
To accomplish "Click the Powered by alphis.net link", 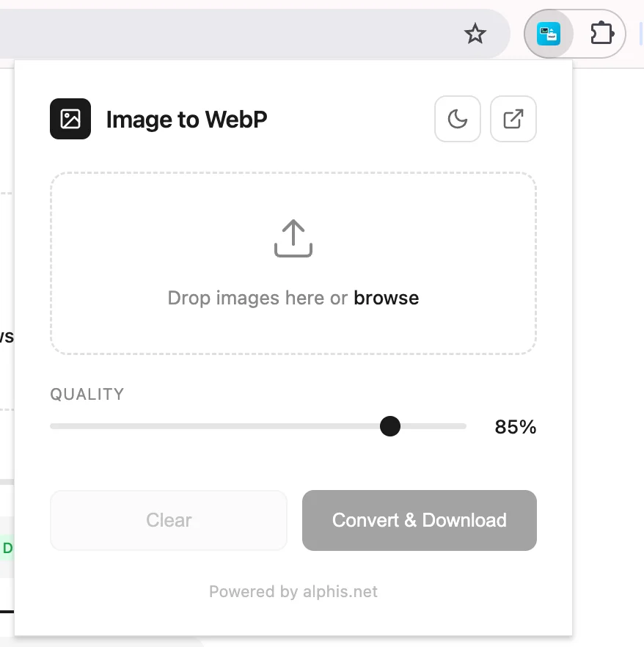I will pos(293,592).
